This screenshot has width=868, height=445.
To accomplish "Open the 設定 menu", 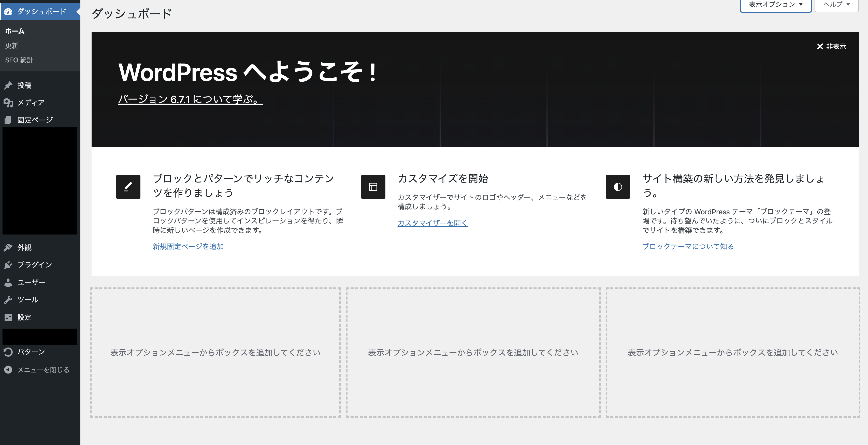I will [40, 317].
